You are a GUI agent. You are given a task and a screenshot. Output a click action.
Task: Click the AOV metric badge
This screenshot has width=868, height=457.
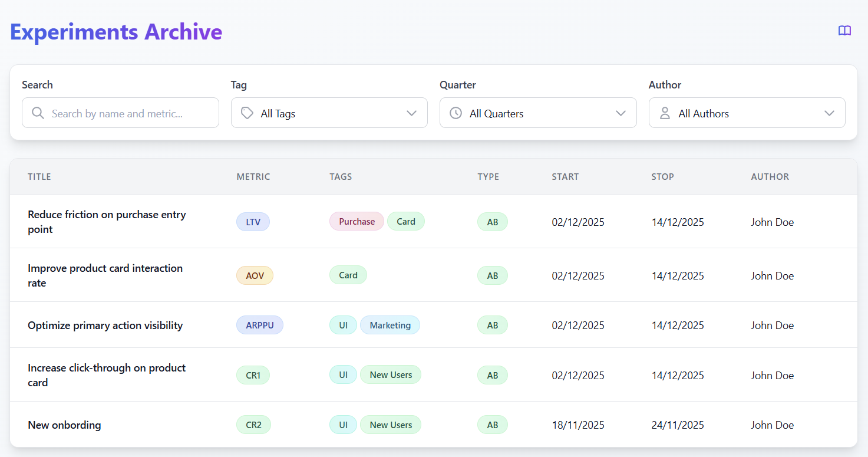click(x=255, y=275)
